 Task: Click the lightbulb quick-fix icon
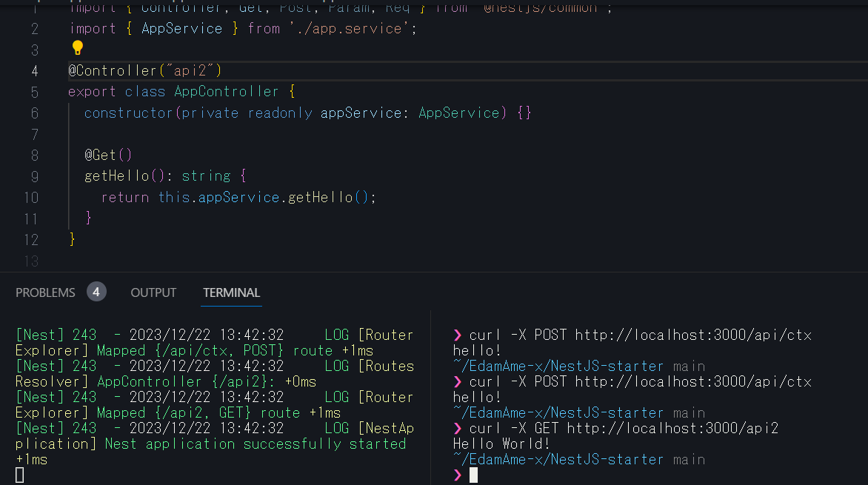[78, 48]
